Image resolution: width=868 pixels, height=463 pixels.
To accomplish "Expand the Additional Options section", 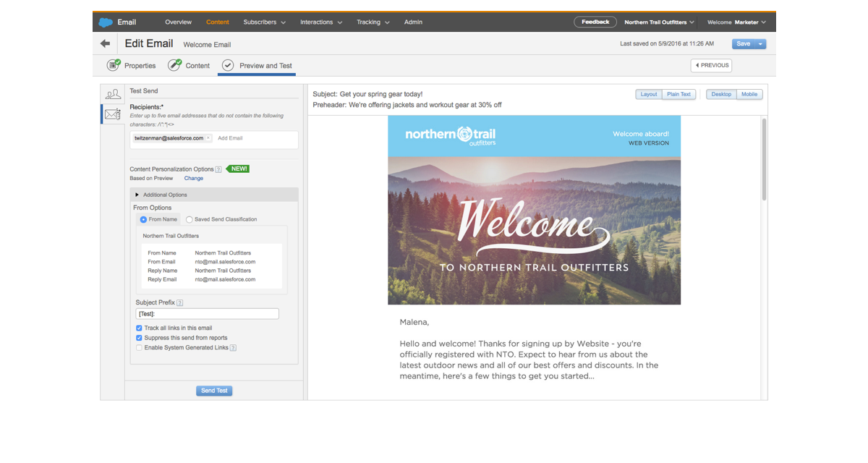I will pyautogui.click(x=138, y=195).
